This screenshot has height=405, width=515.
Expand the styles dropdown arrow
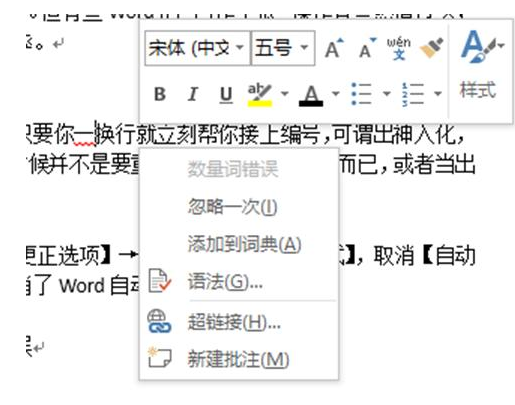pyautogui.click(x=501, y=45)
